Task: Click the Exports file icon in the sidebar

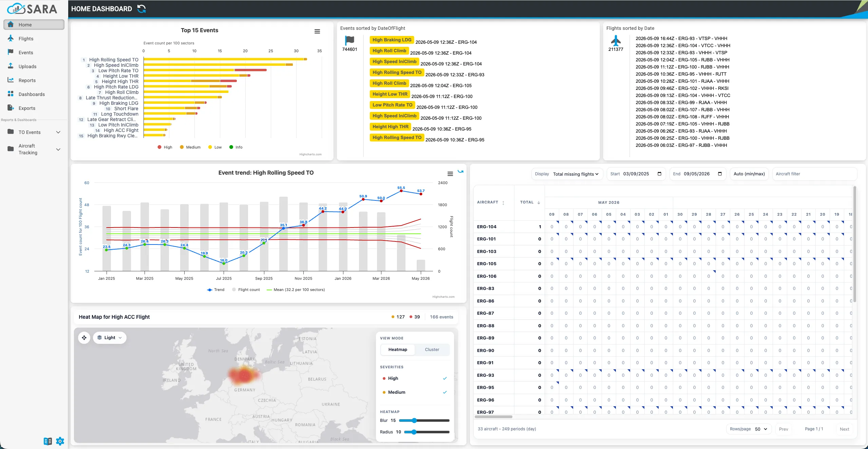Action: (x=11, y=108)
